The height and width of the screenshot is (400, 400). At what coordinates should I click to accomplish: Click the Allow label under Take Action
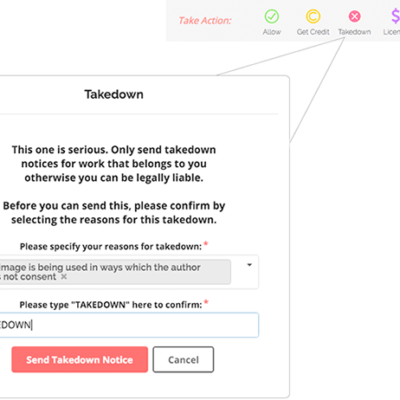click(x=272, y=32)
